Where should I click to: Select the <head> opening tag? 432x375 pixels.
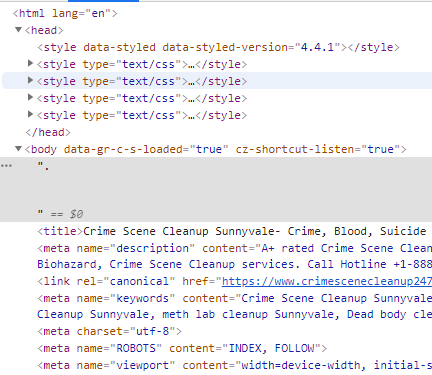point(44,30)
